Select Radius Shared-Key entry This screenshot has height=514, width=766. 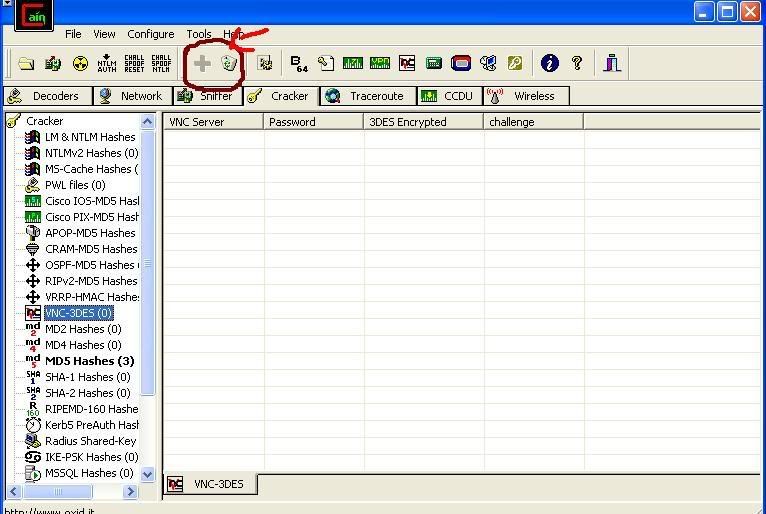pos(90,441)
